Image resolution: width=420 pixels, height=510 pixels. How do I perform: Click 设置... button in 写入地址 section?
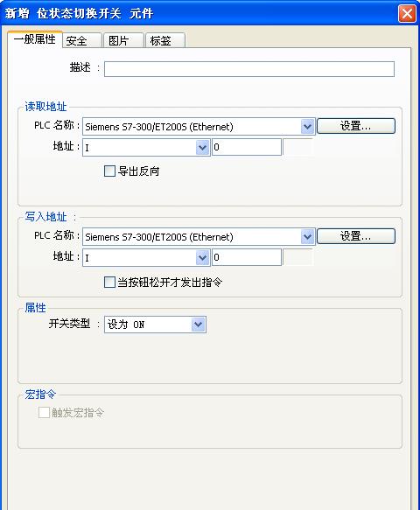(x=356, y=236)
